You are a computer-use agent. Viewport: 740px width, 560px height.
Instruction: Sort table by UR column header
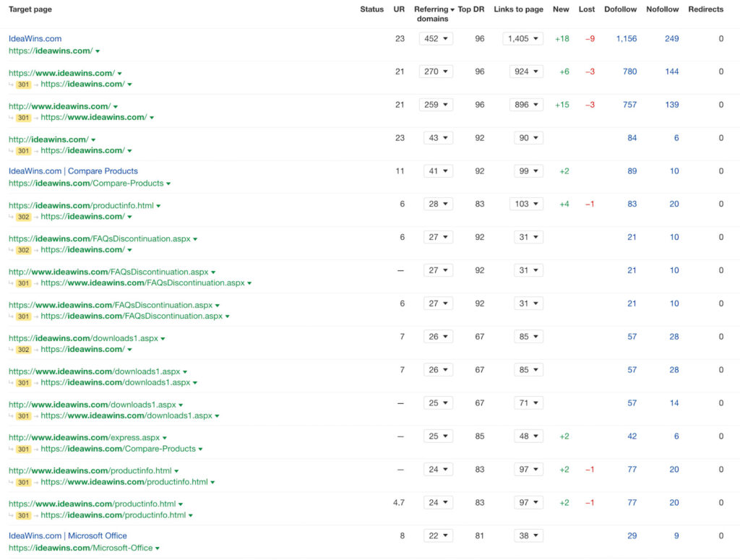click(x=399, y=9)
